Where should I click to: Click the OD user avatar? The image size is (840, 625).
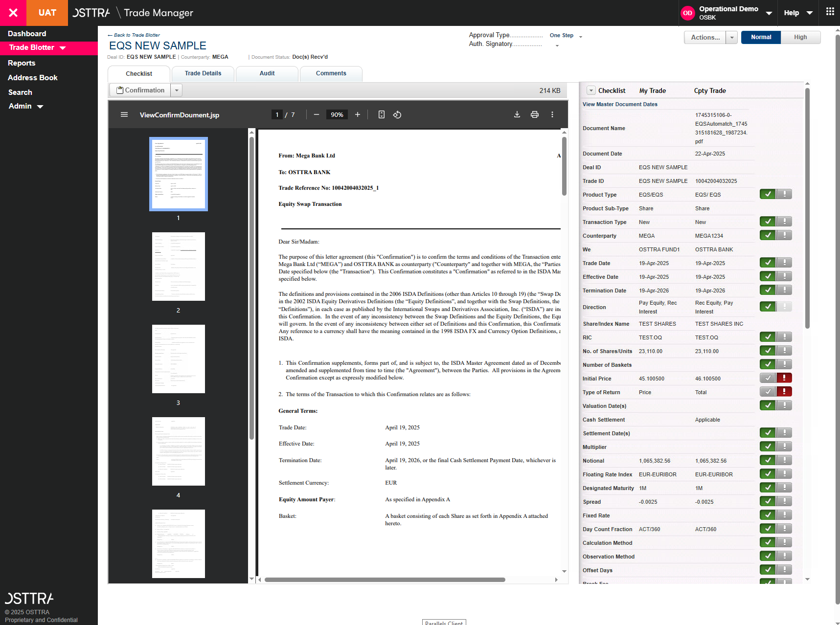click(687, 13)
